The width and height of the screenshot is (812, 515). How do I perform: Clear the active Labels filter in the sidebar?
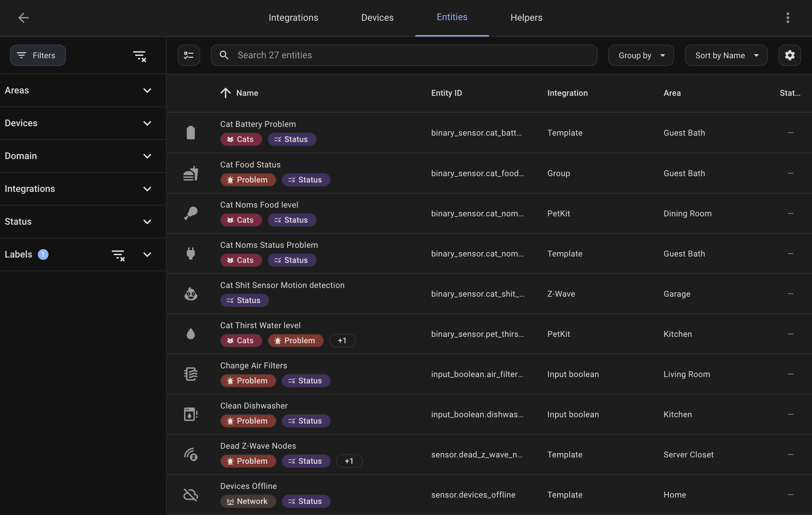pos(118,255)
